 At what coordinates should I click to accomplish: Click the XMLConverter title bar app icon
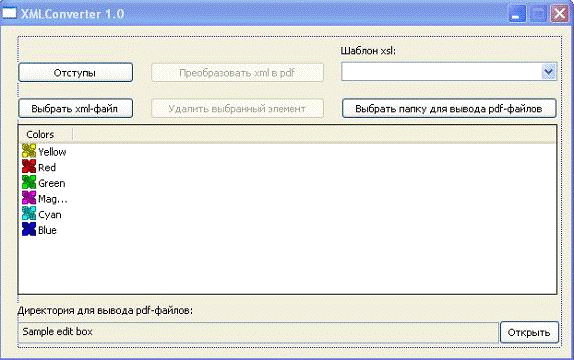click(x=9, y=13)
